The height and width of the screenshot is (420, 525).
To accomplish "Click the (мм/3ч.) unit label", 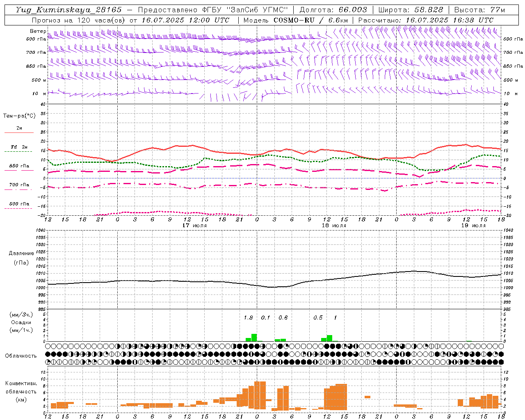I will (x=21, y=315).
